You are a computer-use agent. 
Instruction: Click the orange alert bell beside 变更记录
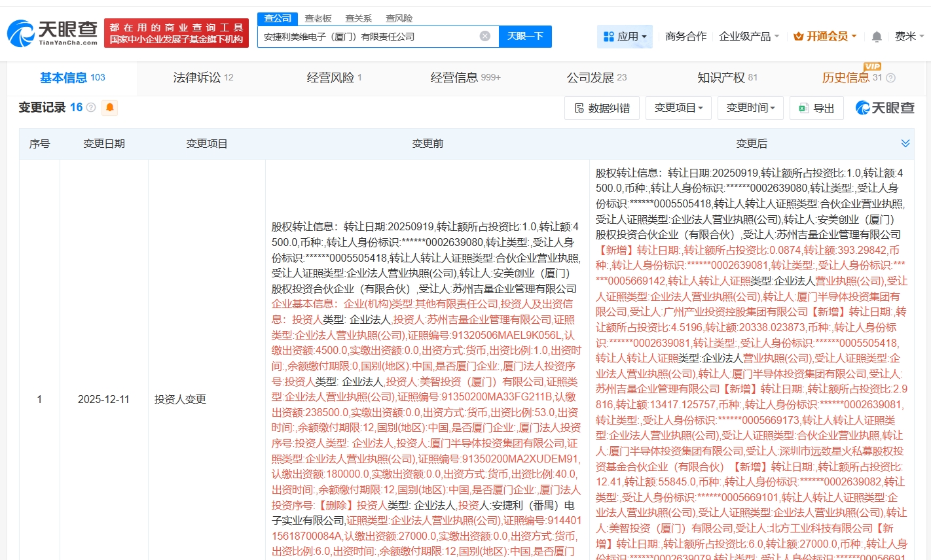pos(110,107)
